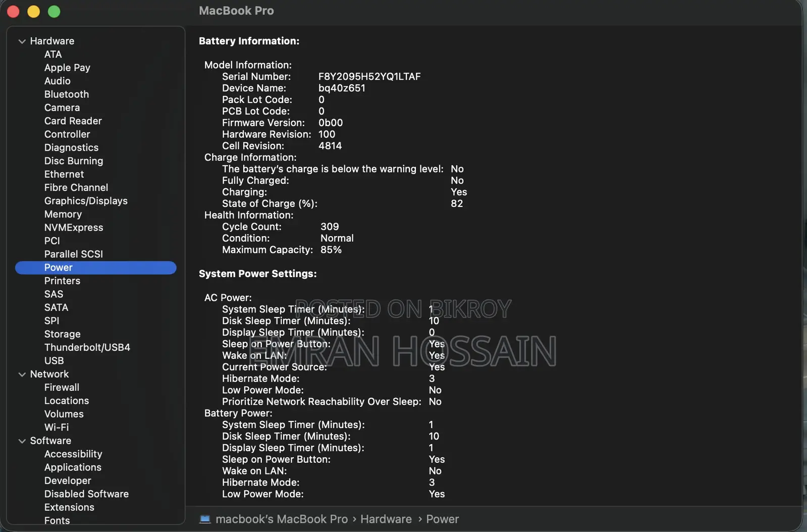Show Wi-Fi network information
The width and height of the screenshot is (807, 532).
(57, 428)
